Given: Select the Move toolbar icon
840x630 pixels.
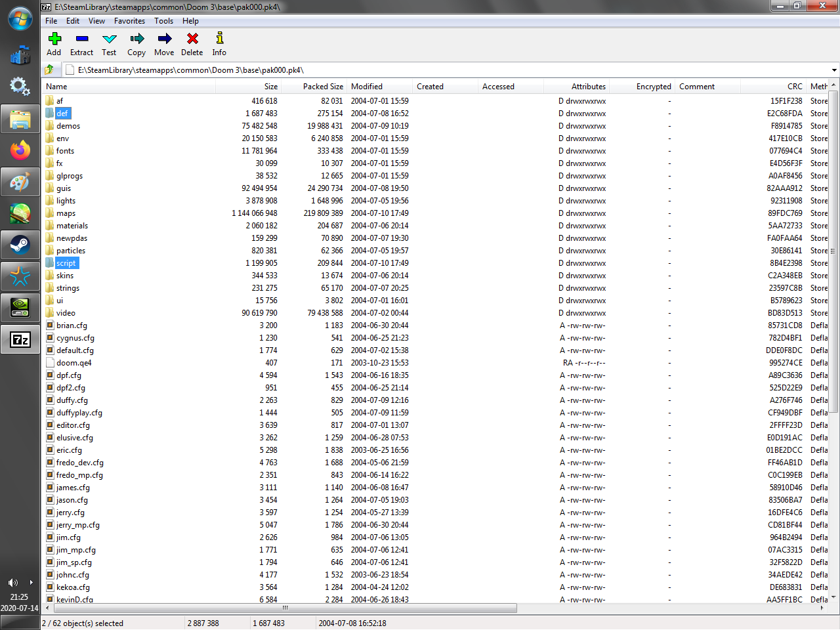Looking at the screenshot, I should pyautogui.click(x=164, y=39).
